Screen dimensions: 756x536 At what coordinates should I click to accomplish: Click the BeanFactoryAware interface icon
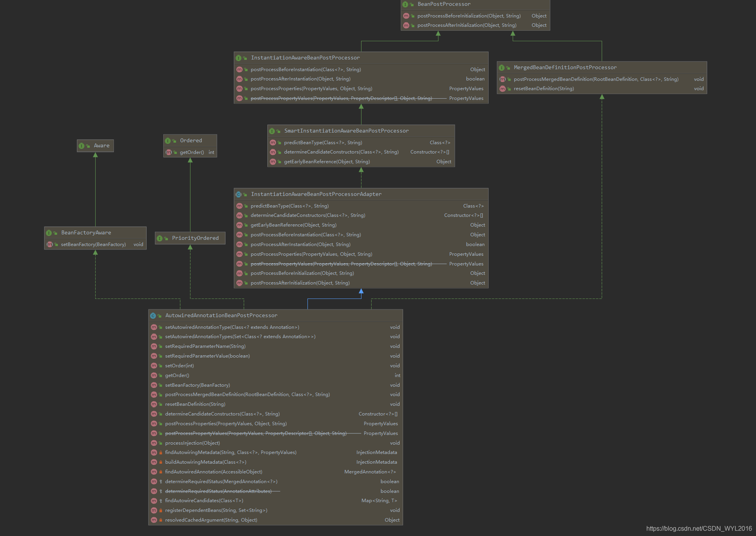49,233
